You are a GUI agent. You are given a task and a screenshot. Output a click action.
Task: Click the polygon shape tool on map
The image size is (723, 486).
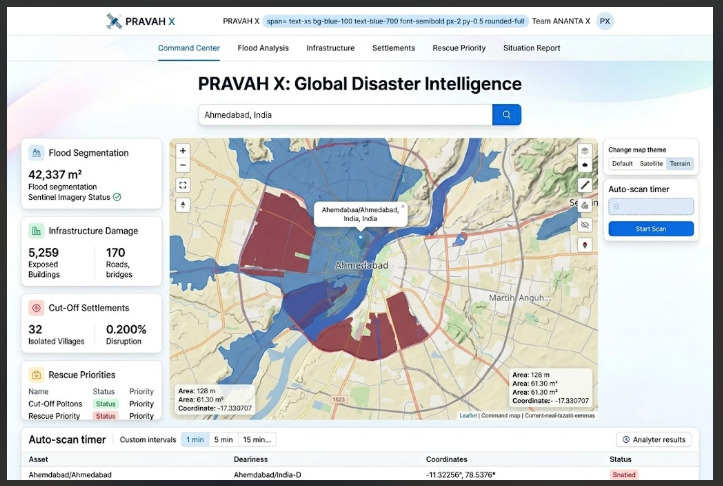pos(585,205)
